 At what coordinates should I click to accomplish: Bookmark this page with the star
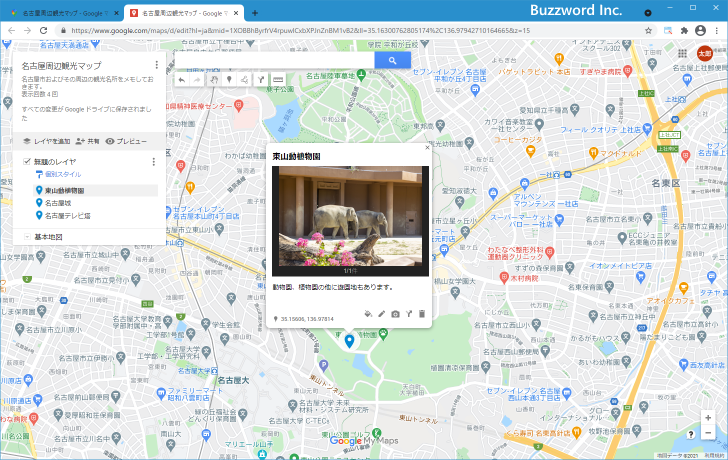649,31
